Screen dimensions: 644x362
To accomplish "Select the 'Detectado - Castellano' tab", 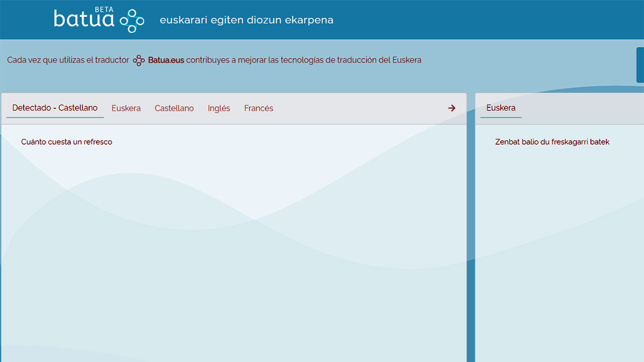I will click(x=55, y=108).
